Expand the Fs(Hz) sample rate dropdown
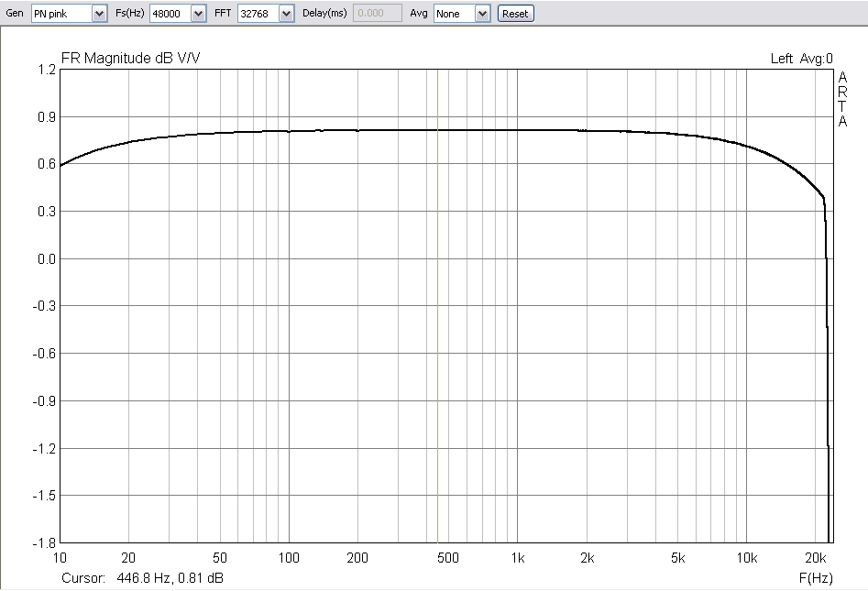 198,14
